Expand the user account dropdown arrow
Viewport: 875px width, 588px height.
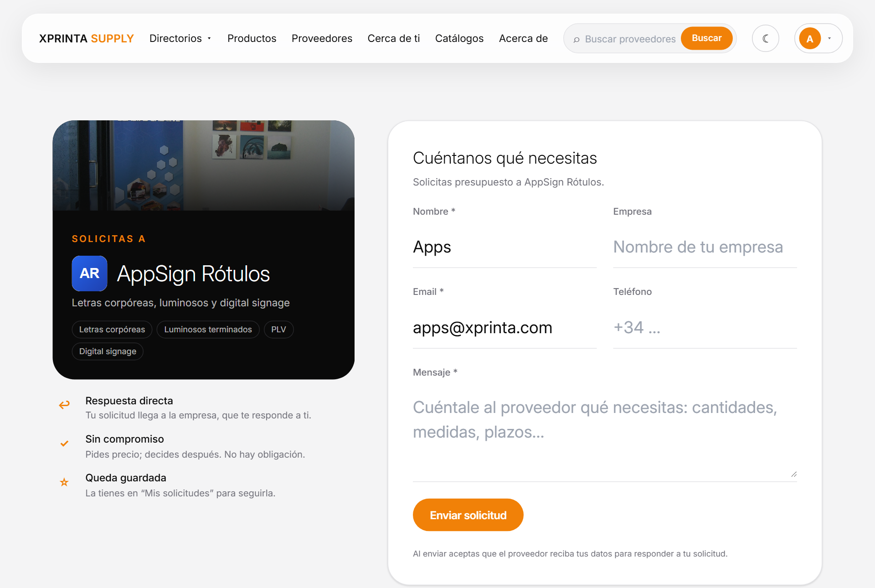coord(829,38)
